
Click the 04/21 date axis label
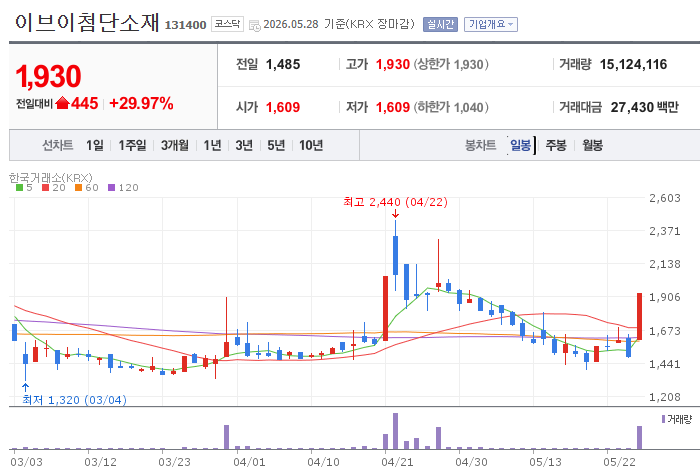point(397,462)
